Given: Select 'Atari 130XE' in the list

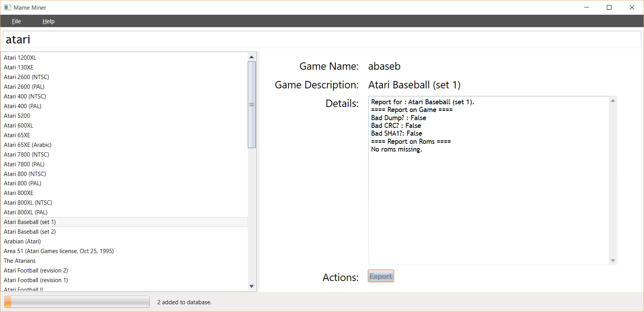Looking at the screenshot, I should click(x=124, y=67).
